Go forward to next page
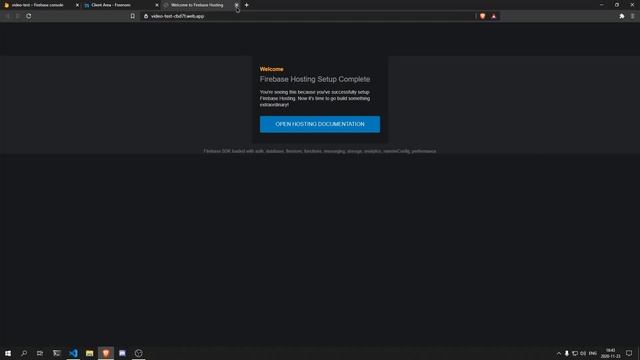 pos(18,16)
